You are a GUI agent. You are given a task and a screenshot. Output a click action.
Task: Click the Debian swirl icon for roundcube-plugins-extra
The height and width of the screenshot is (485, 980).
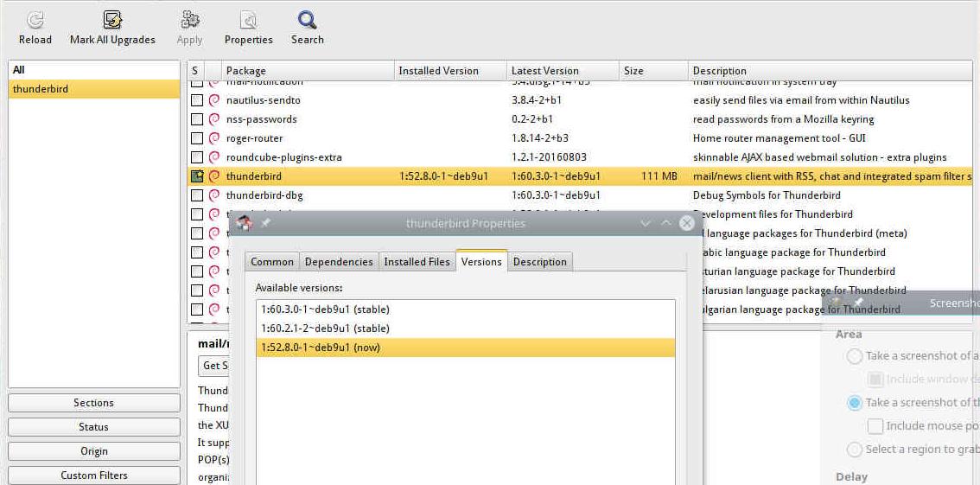tap(214, 156)
